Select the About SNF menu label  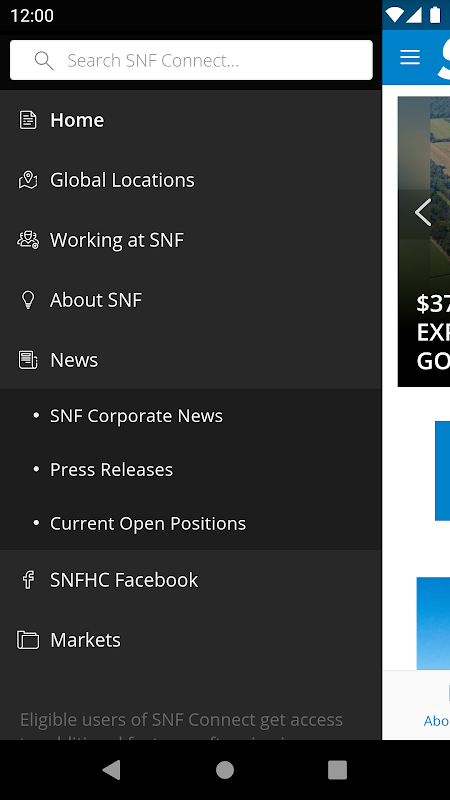point(96,300)
